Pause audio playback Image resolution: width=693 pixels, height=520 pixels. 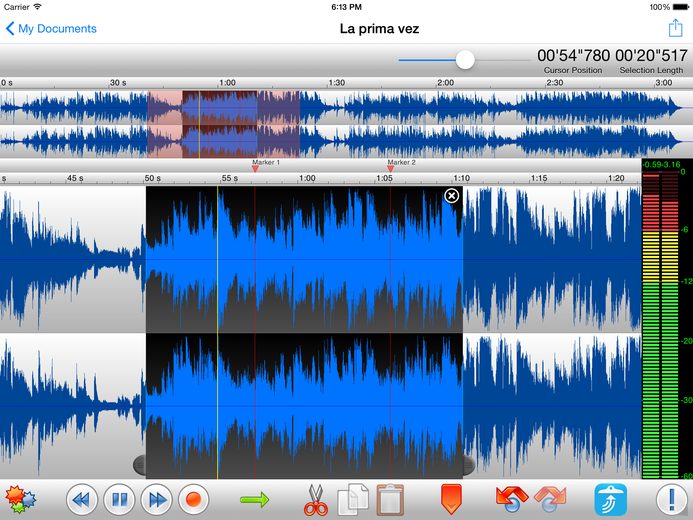pos(119,500)
